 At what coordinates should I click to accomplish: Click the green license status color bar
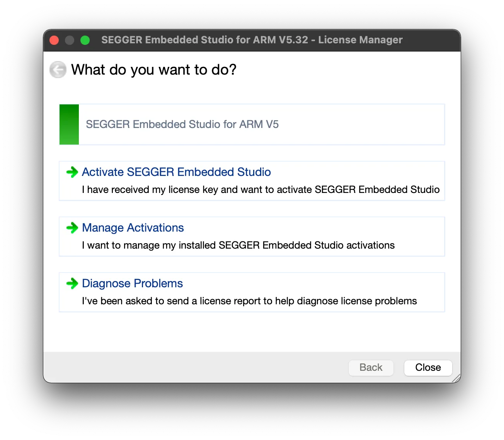69,124
